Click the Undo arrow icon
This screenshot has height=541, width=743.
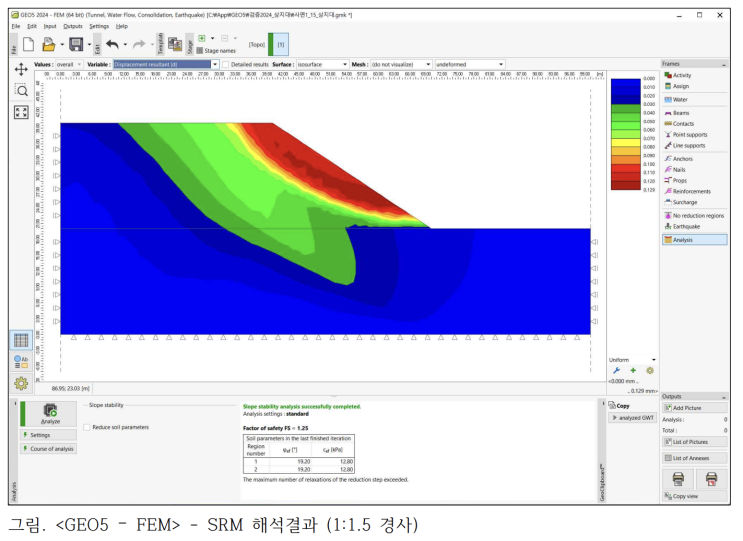pyautogui.click(x=112, y=45)
